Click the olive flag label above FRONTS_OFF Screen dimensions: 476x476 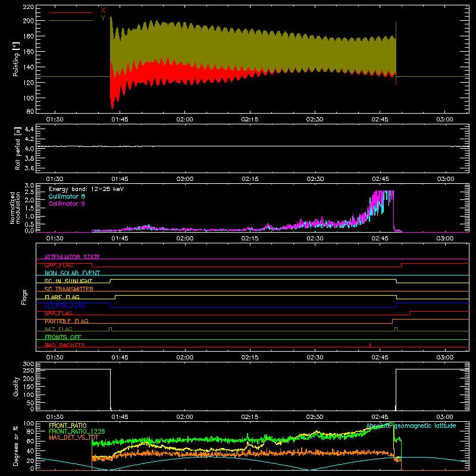pyautogui.click(x=58, y=329)
